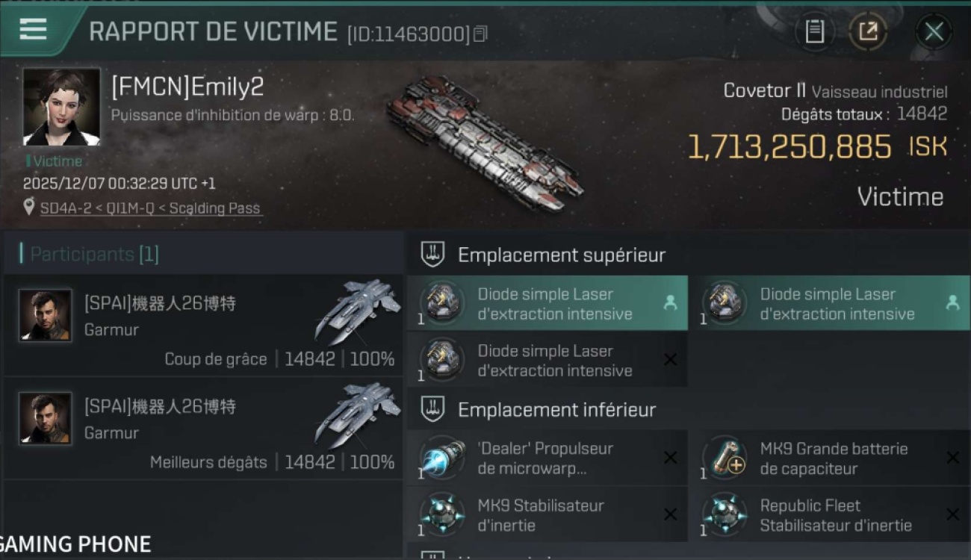Close the Rapport de victime window
This screenshot has height=560, width=971.
(x=934, y=31)
